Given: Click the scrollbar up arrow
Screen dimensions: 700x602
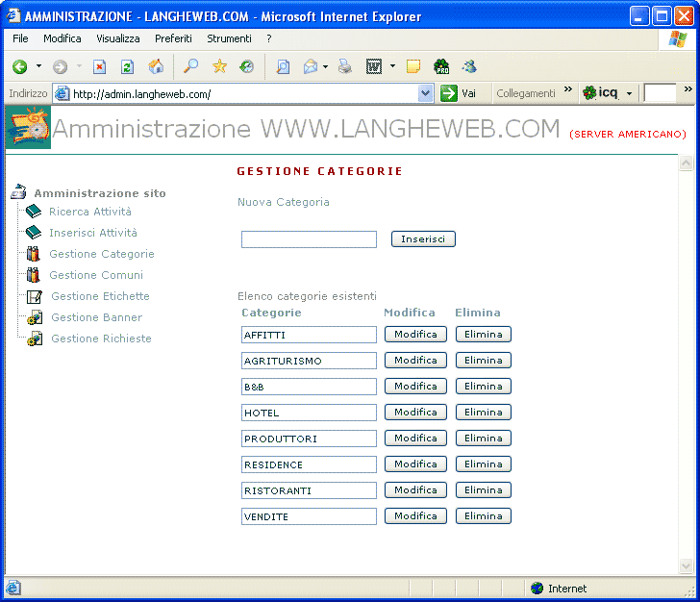Looking at the screenshot, I should pyautogui.click(x=687, y=163).
